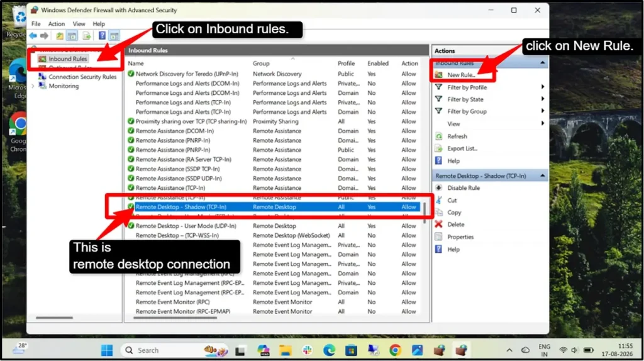Image resolution: width=644 pixels, height=361 pixels.
Task: Click the blue Help toolbar icon
Action: (x=102, y=36)
